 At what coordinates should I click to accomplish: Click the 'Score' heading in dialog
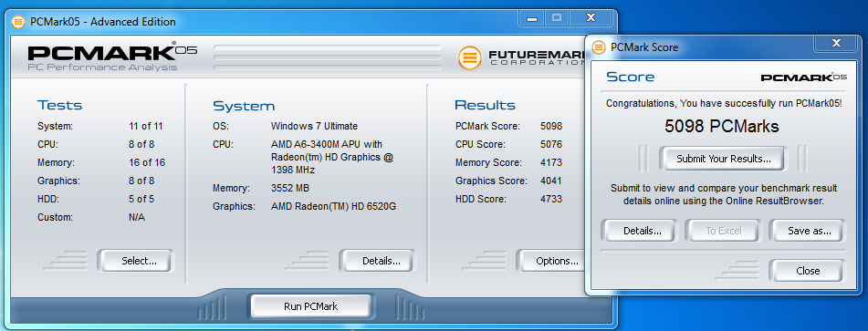coord(631,77)
